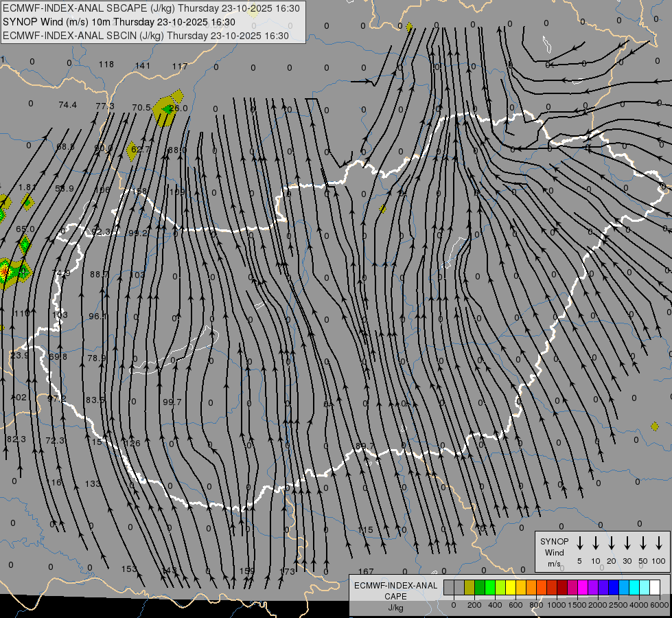Viewport: 672px width, 618px height.
Task: Click the 5 m/s wind arrow in legend
Action: pyautogui.click(x=580, y=543)
